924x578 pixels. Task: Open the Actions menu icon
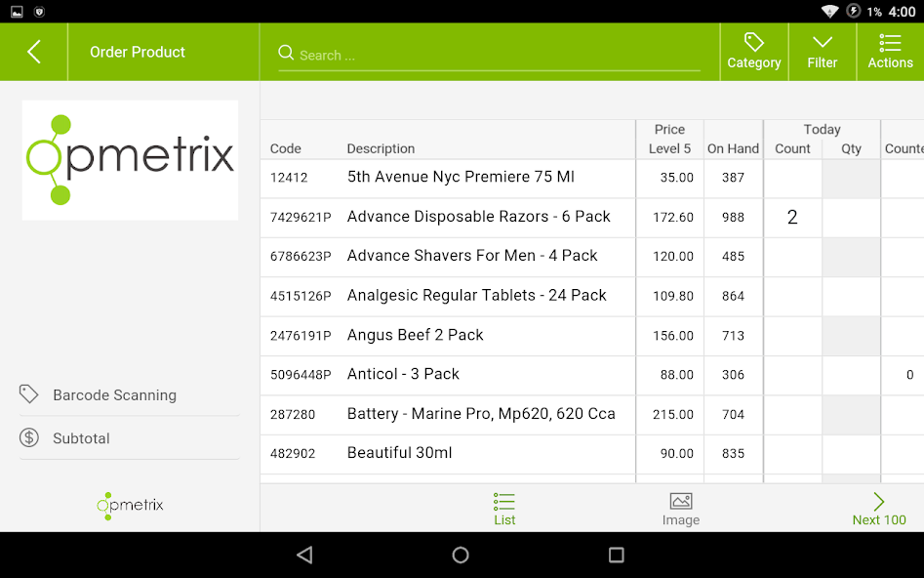pyautogui.click(x=889, y=44)
